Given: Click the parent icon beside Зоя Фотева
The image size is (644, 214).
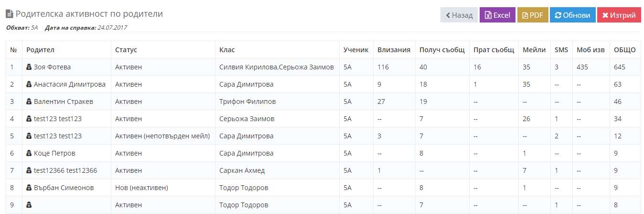Looking at the screenshot, I should pyautogui.click(x=29, y=67).
